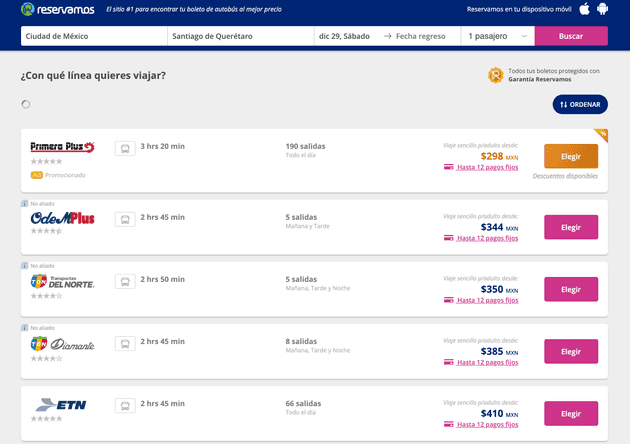
Task: Click the bus icon in the ETN row
Action: tap(125, 405)
